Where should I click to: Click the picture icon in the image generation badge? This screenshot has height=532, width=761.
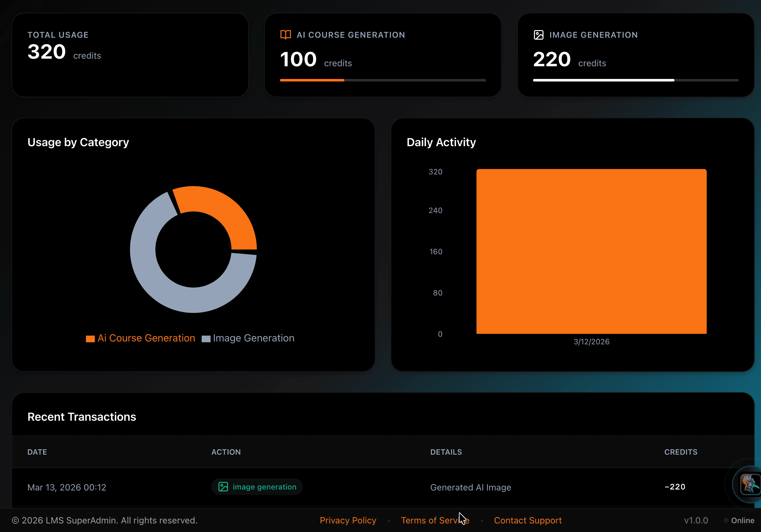(223, 487)
